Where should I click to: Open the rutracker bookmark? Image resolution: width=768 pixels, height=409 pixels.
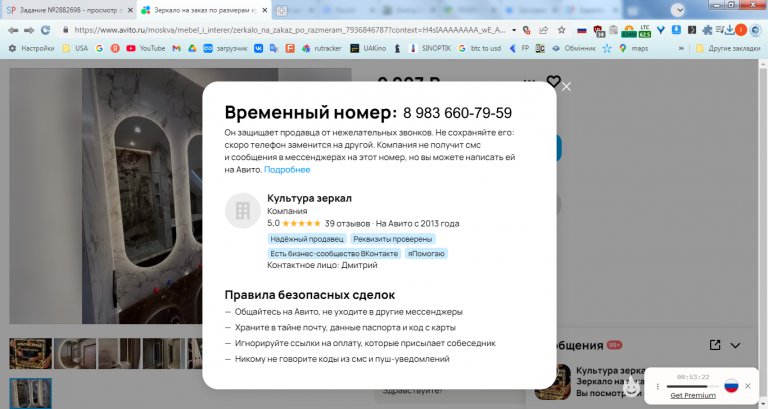click(x=321, y=48)
